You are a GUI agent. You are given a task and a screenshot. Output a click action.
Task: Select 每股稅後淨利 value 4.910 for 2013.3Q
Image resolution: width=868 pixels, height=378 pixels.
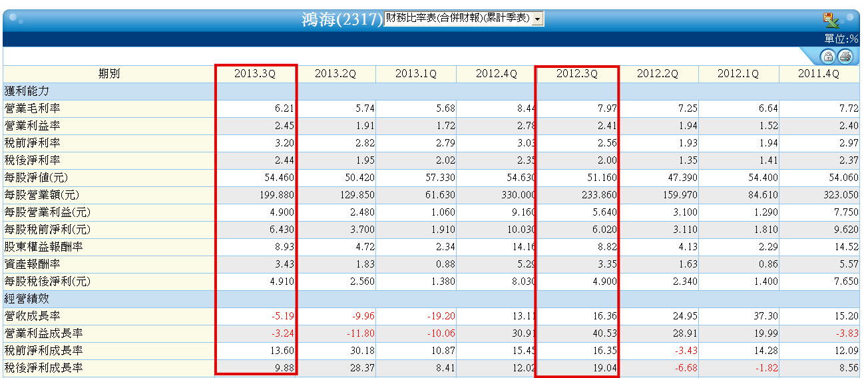(282, 281)
